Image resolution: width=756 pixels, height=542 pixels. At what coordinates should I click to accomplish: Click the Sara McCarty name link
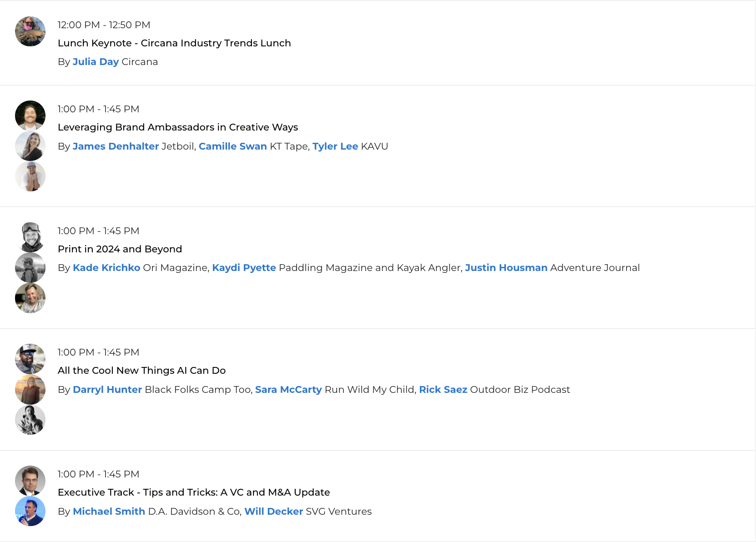288,390
